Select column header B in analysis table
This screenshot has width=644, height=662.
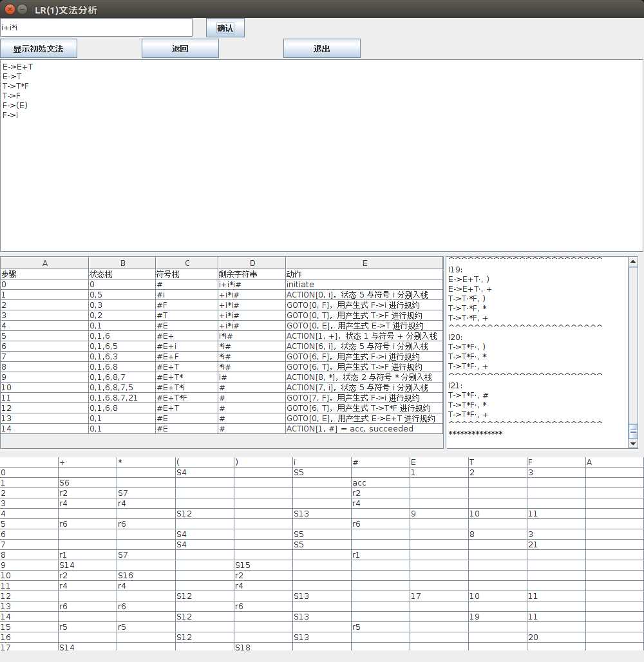coord(122,263)
